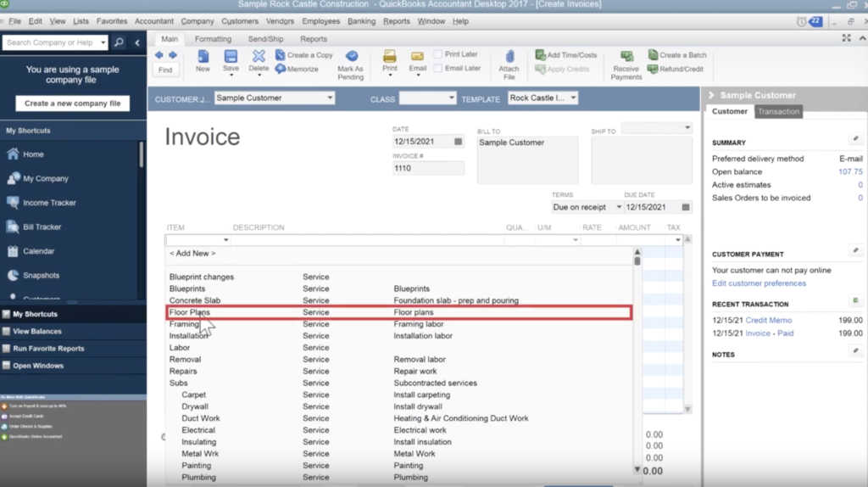Enable Print Later checkbox
The width and height of the screenshot is (868, 487).
click(438, 54)
